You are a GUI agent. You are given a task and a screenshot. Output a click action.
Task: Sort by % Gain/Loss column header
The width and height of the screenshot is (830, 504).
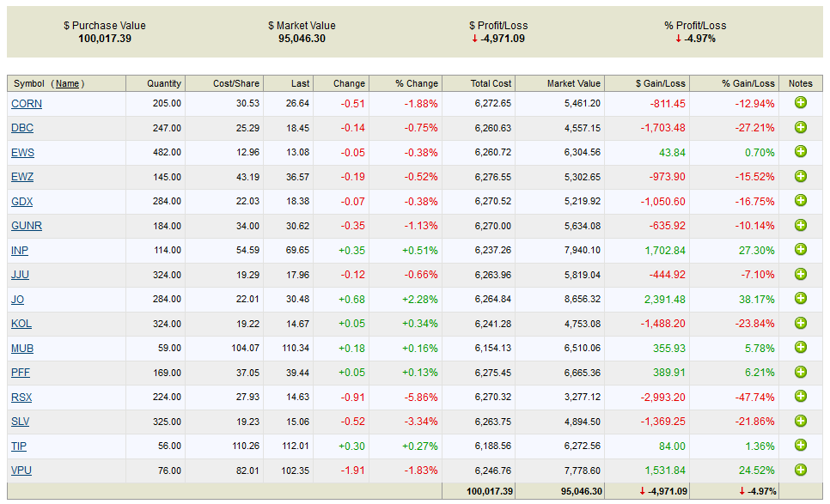point(748,83)
